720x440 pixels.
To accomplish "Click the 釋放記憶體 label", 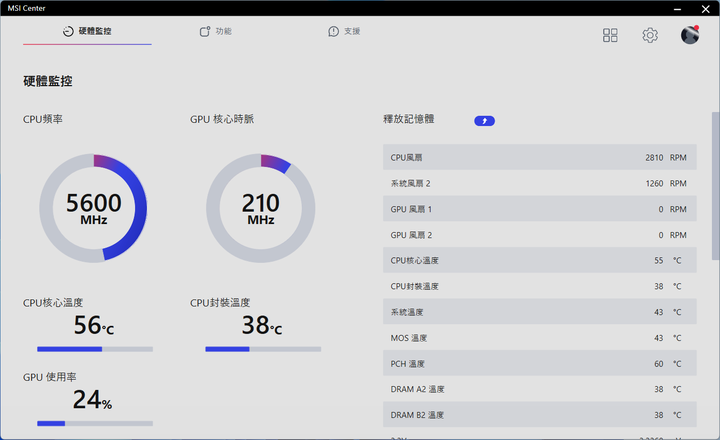I will (x=409, y=119).
